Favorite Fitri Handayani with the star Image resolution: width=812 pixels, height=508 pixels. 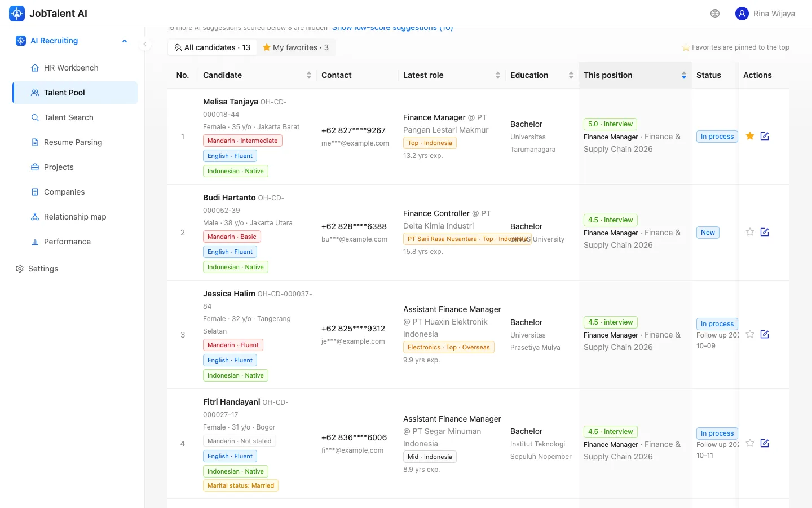click(x=750, y=443)
